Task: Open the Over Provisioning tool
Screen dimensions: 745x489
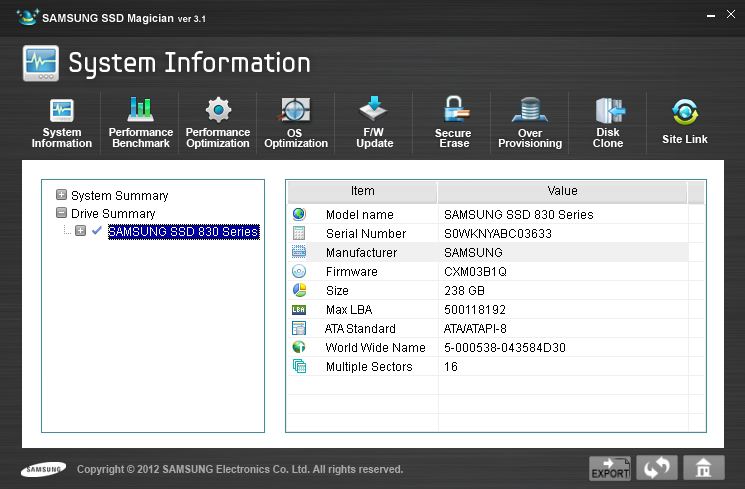Action: tap(530, 122)
